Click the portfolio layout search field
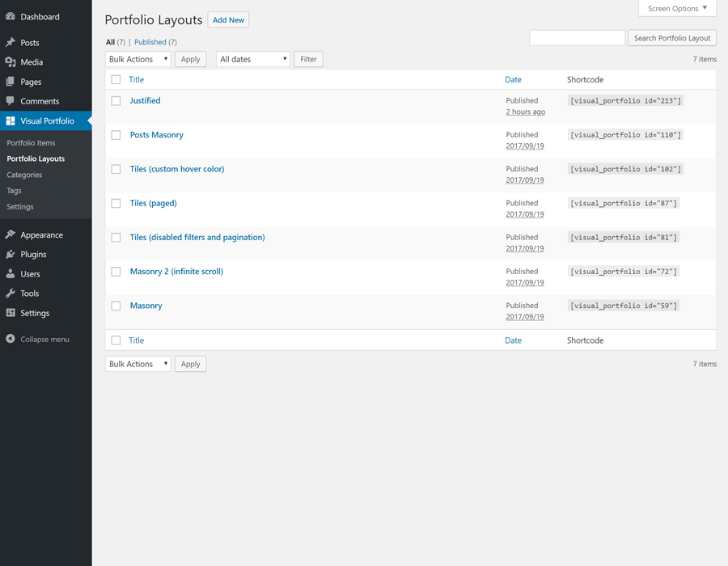 click(577, 38)
